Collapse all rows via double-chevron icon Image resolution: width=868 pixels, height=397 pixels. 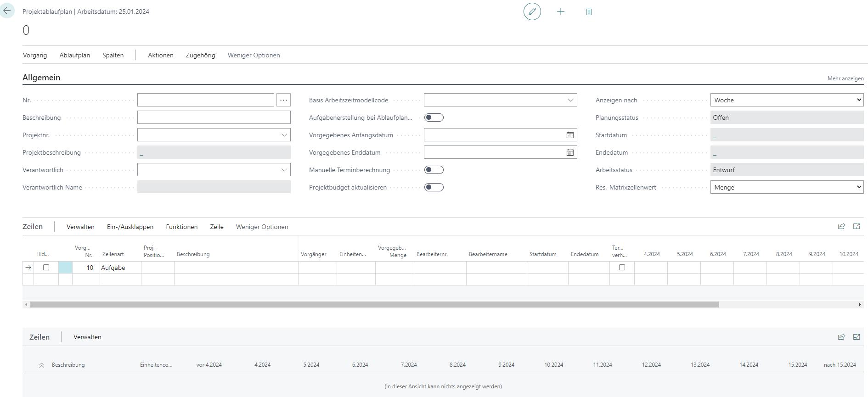[41, 365]
